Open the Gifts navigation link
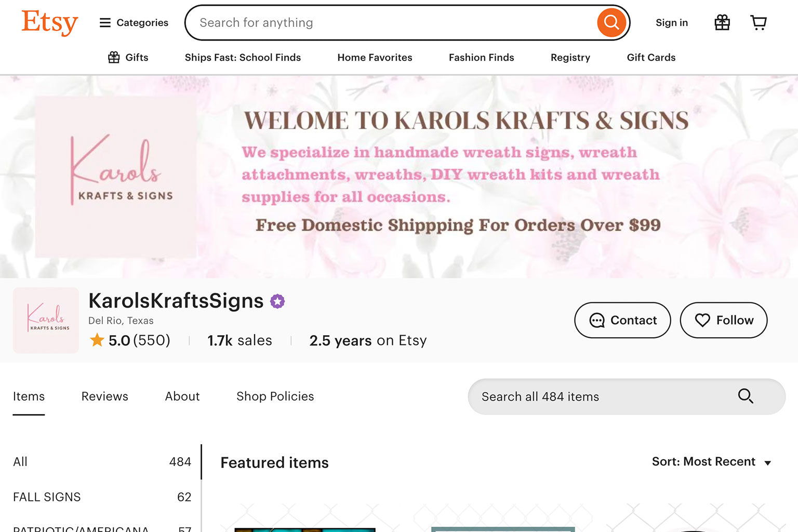 [x=128, y=58]
